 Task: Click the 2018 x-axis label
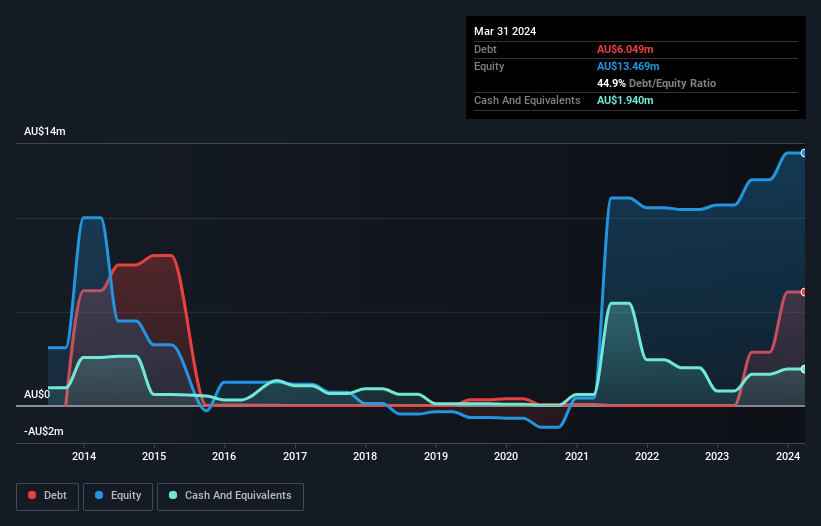click(365, 456)
